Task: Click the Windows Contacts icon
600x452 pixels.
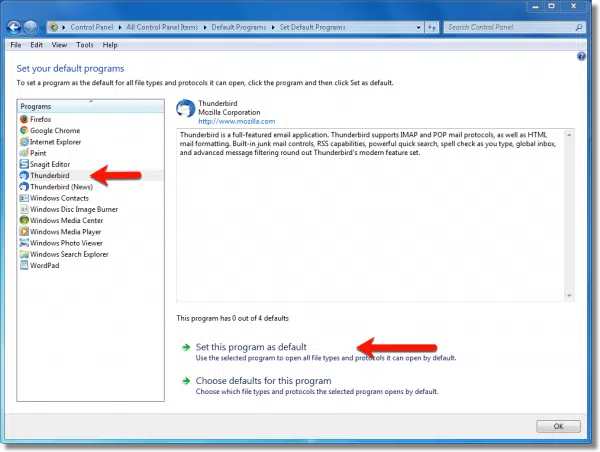Action: click(x=24, y=198)
